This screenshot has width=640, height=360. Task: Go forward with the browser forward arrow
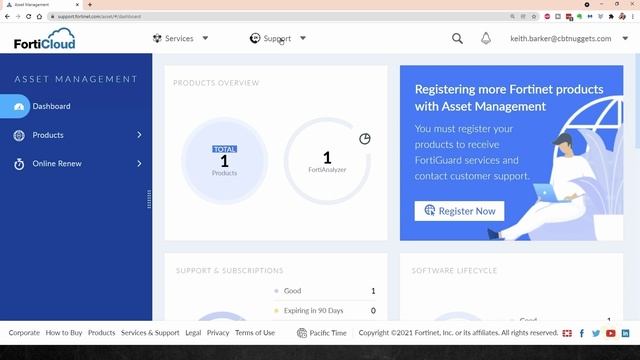[18, 16]
